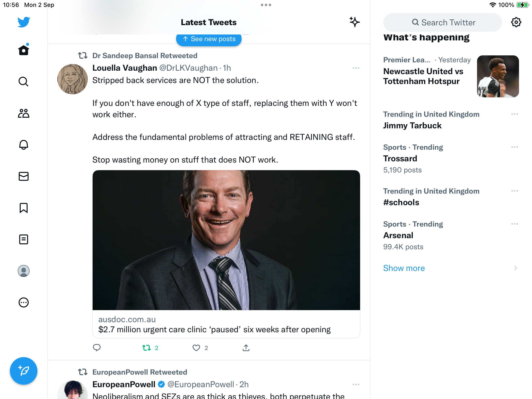
Task: Open Messages envelope icon
Action: (x=24, y=176)
